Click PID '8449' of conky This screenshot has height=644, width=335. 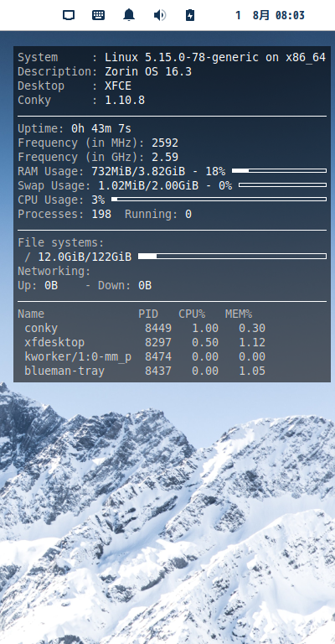coord(158,329)
